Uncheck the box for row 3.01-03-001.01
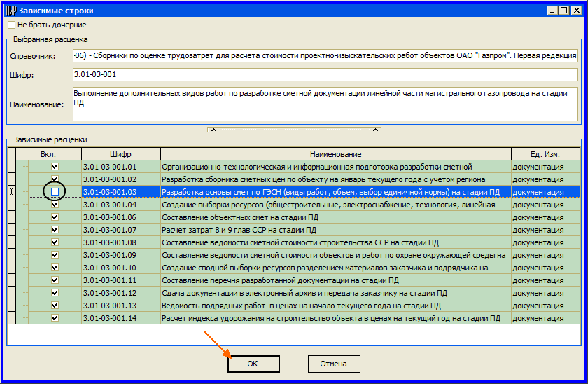The width and height of the screenshot is (588, 384). pos(55,167)
